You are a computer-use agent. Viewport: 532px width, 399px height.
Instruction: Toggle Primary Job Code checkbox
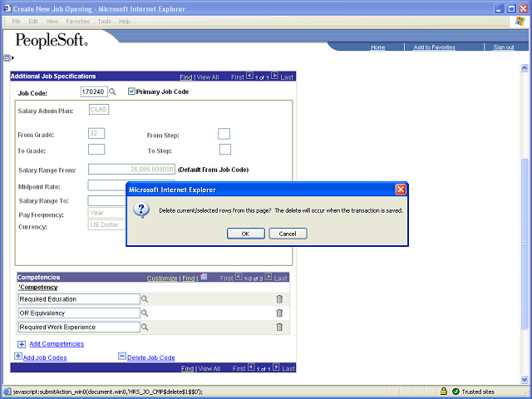point(131,91)
